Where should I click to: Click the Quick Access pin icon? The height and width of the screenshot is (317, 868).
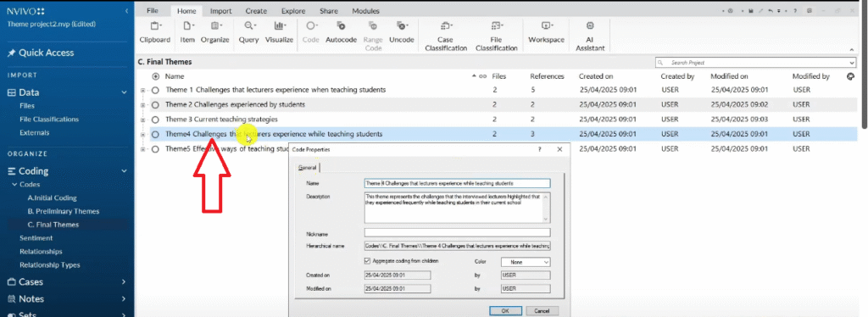click(x=11, y=53)
